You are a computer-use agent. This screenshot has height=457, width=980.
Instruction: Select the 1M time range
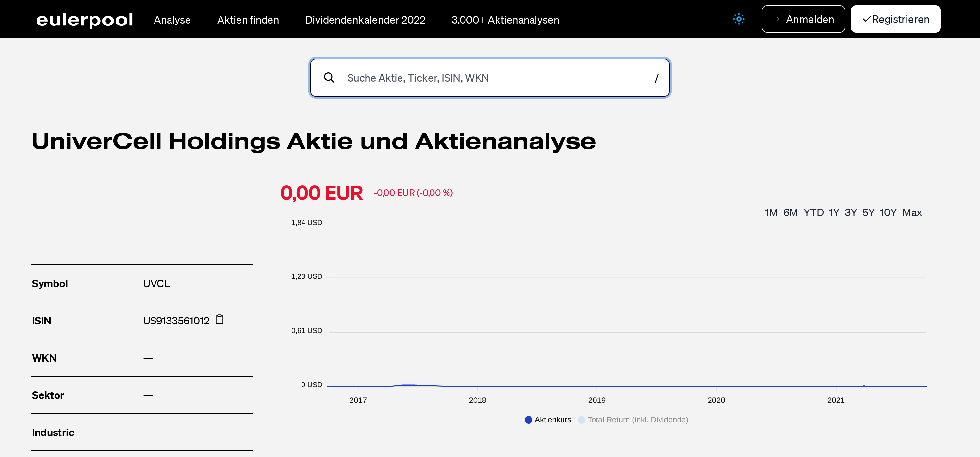(x=771, y=213)
